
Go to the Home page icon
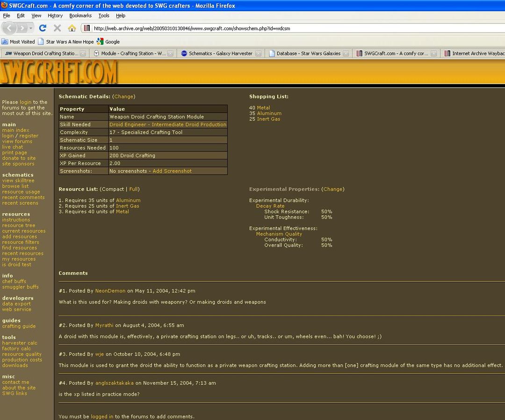coord(72,28)
